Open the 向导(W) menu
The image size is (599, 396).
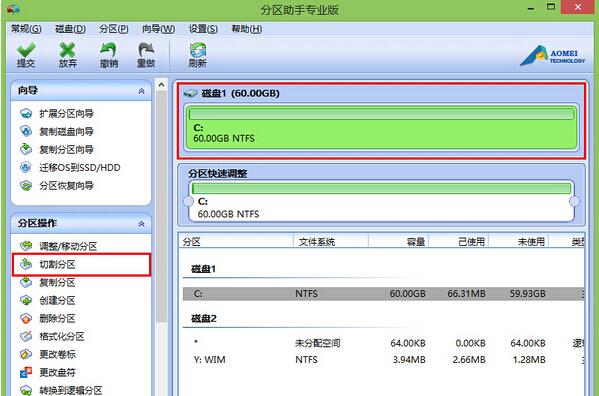click(x=159, y=29)
